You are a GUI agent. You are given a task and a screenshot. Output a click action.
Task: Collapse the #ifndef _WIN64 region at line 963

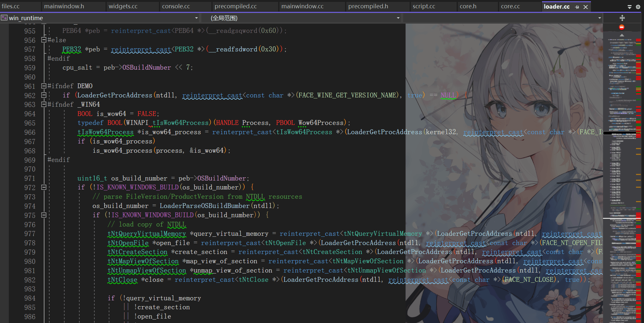coord(44,104)
